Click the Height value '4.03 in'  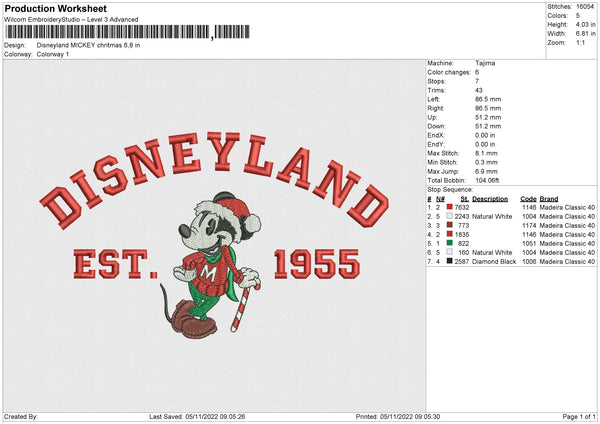coord(585,24)
